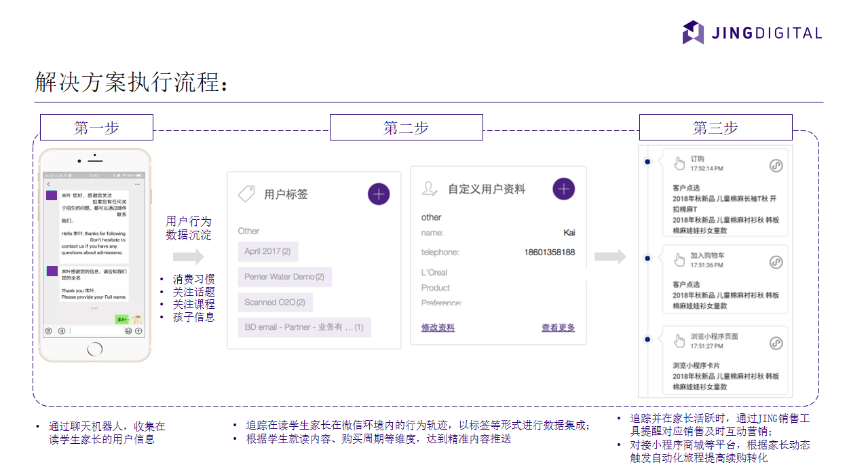Tap the emoji icon in the chat input bar
Viewport: 868px width, 471px height.
pyautogui.click(x=128, y=330)
